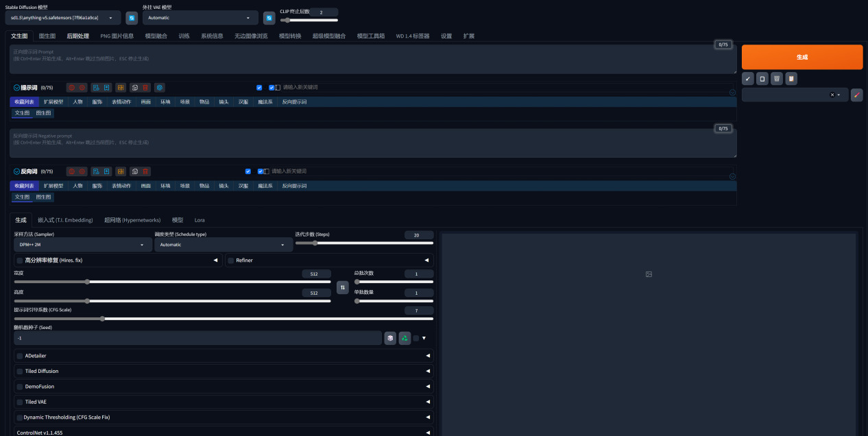Switch to 图生图 main tab
The image size is (868, 436).
tap(47, 36)
